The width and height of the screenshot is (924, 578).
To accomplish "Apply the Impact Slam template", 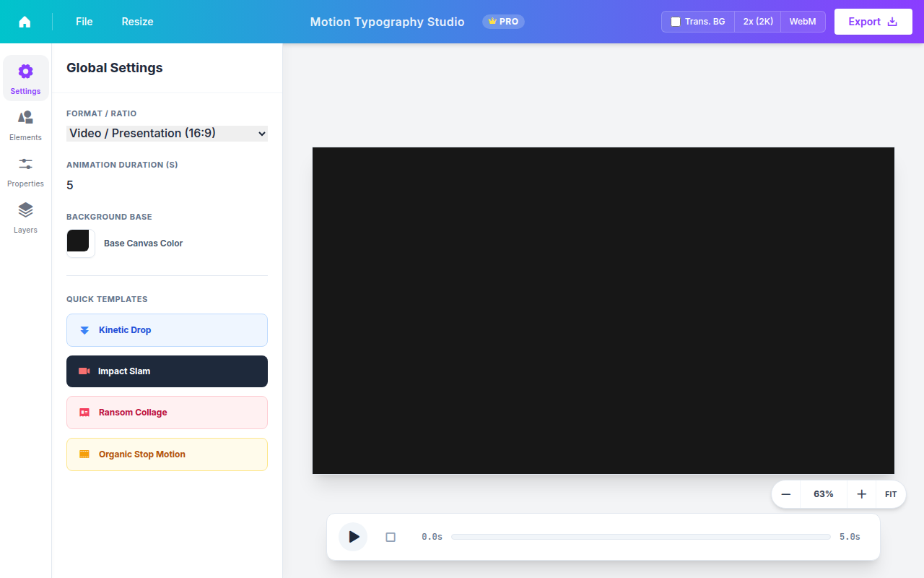I will tap(167, 371).
